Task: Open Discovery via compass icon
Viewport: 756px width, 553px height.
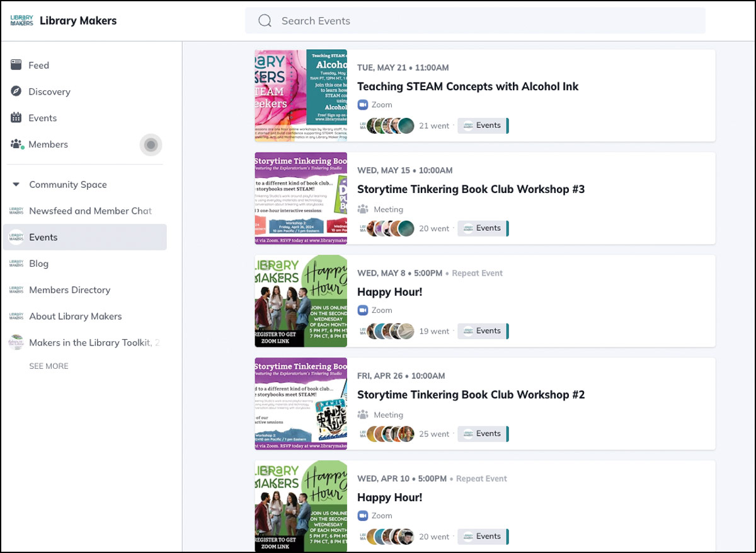Action: 16,91
